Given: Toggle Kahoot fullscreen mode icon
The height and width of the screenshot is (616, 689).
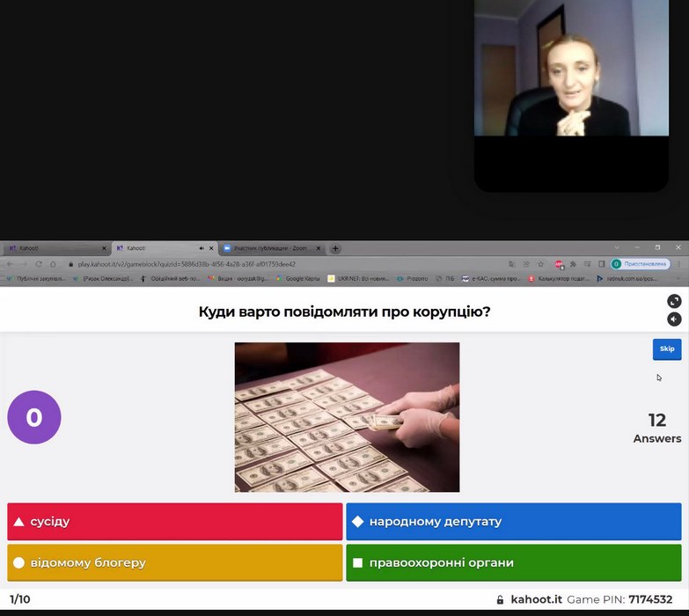Looking at the screenshot, I should click(x=674, y=301).
